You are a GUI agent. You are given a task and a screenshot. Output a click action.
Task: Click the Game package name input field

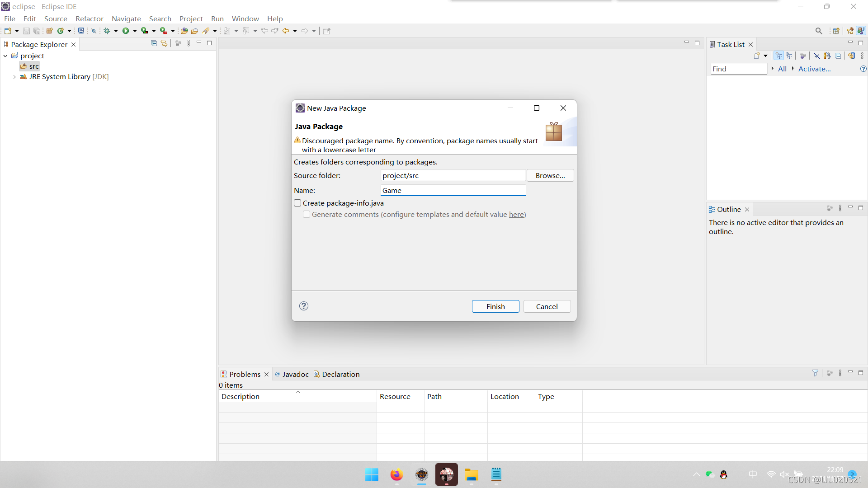coord(453,190)
